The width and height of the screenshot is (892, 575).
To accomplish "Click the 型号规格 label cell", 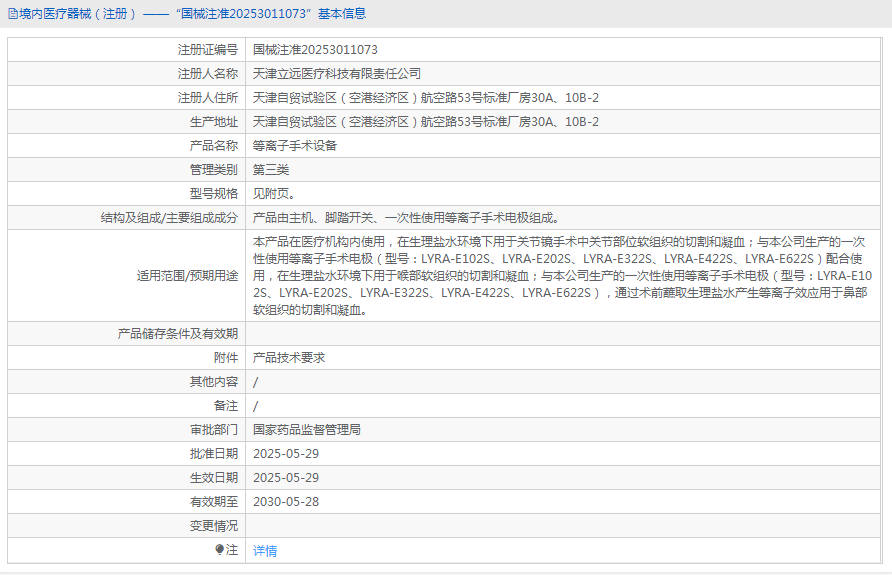I will coord(126,193).
